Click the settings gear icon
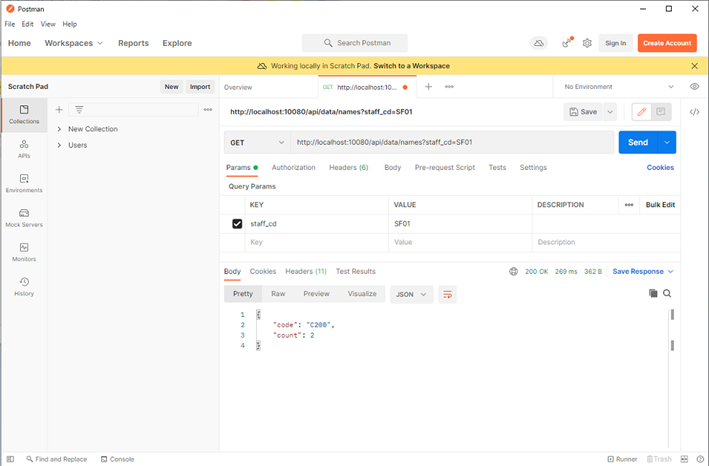The image size is (709, 466). (x=587, y=43)
